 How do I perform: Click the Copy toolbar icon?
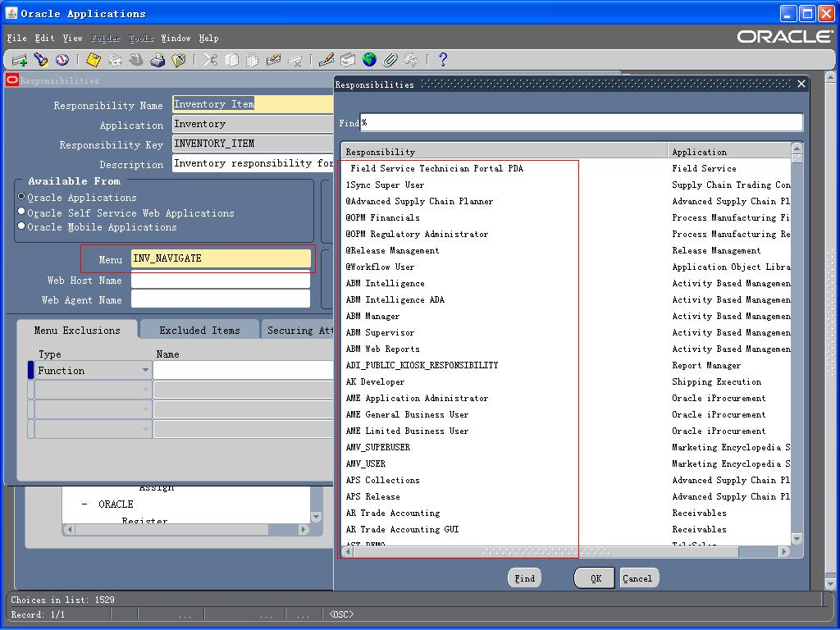231,59
